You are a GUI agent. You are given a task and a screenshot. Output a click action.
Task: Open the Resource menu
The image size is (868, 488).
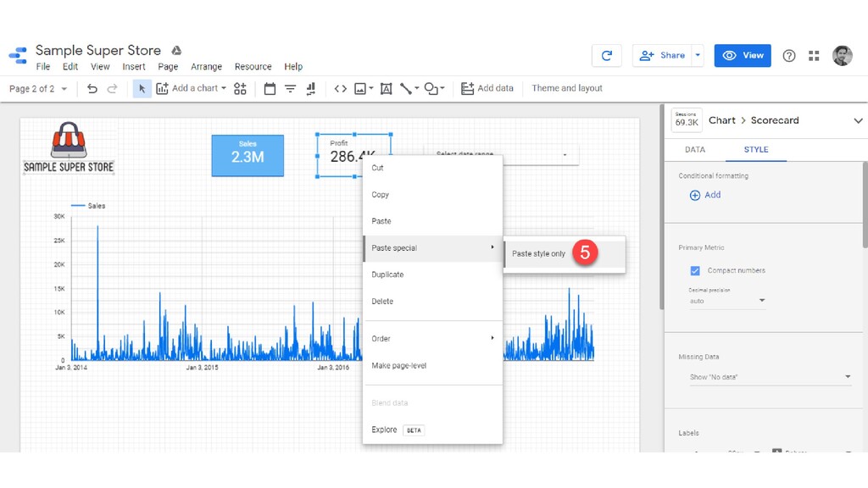pyautogui.click(x=253, y=66)
